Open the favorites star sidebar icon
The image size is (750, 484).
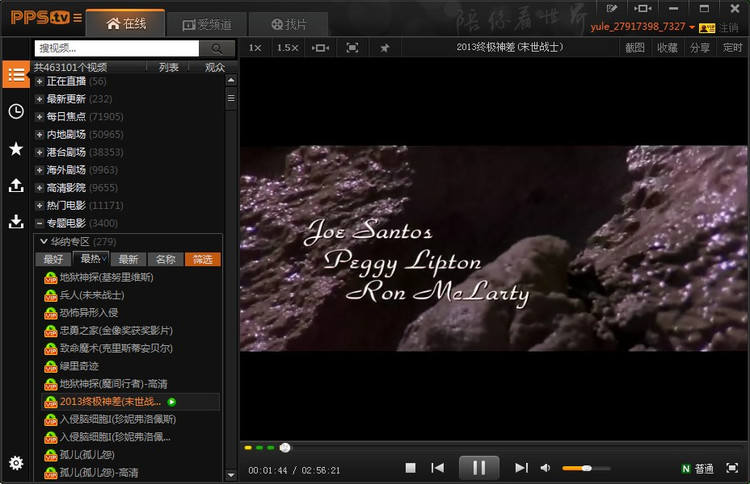click(x=16, y=149)
